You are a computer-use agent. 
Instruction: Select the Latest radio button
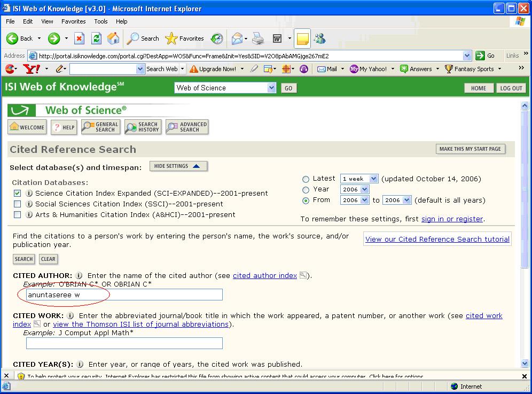click(306, 179)
